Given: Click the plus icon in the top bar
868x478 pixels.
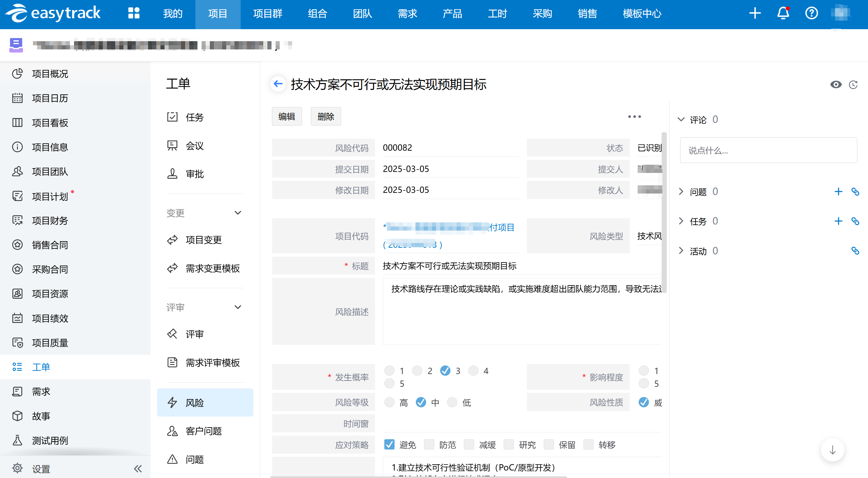Looking at the screenshot, I should tap(755, 13).
